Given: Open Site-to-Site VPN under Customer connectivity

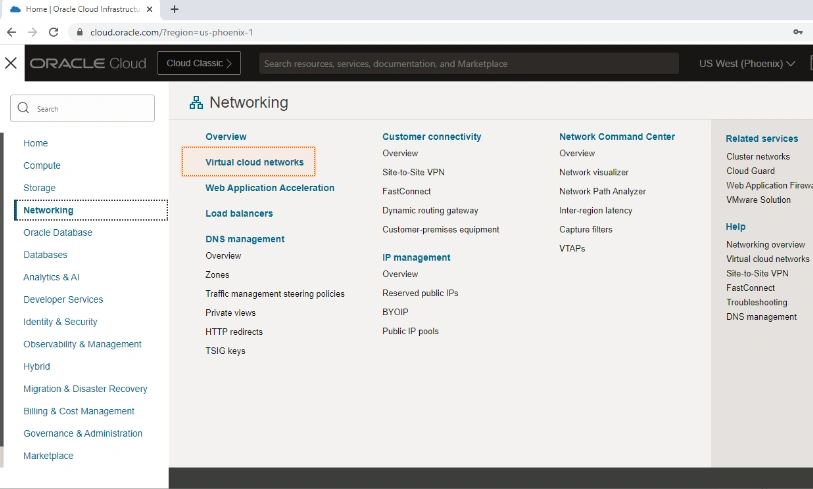Looking at the screenshot, I should coord(413,172).
